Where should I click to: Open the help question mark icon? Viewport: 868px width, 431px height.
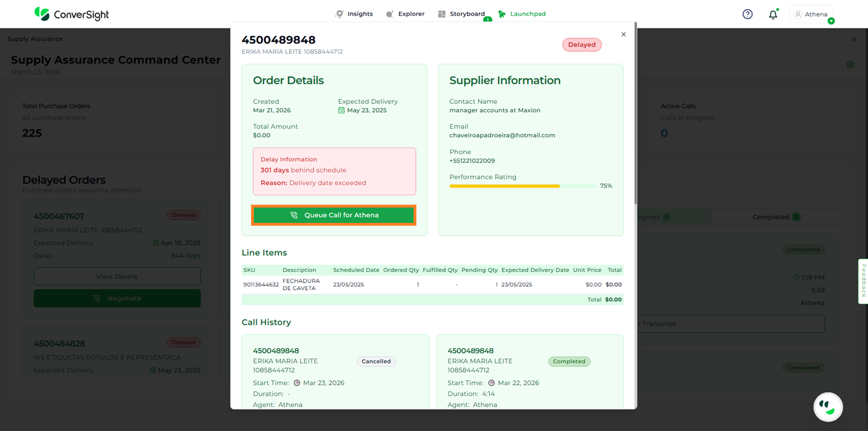[748, 14]
